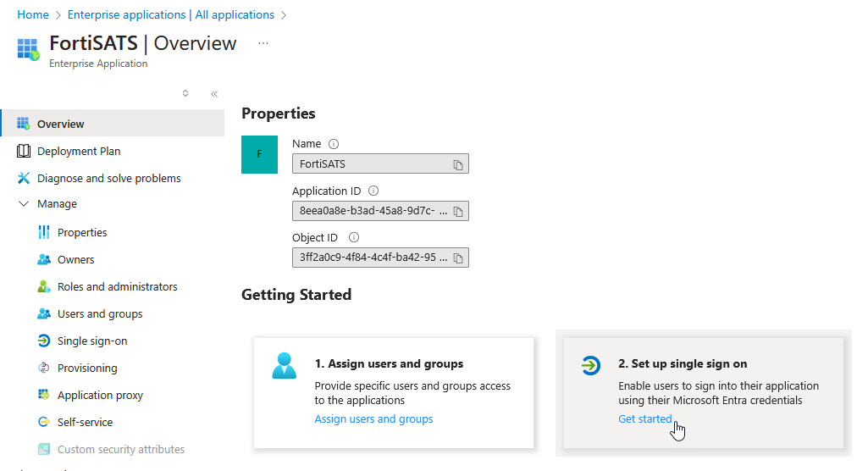The width and height of the screenshot is (868, 471).
Task: Show info tooltip next to Name
Action: 334,144
